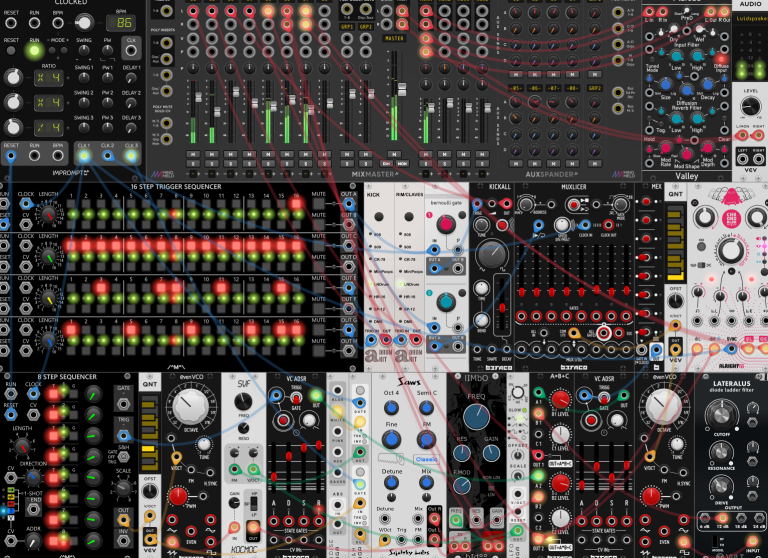Click the BPM display showing 86
The height and width of the screenshot is (558, 768).
click(x=121, y=23)
